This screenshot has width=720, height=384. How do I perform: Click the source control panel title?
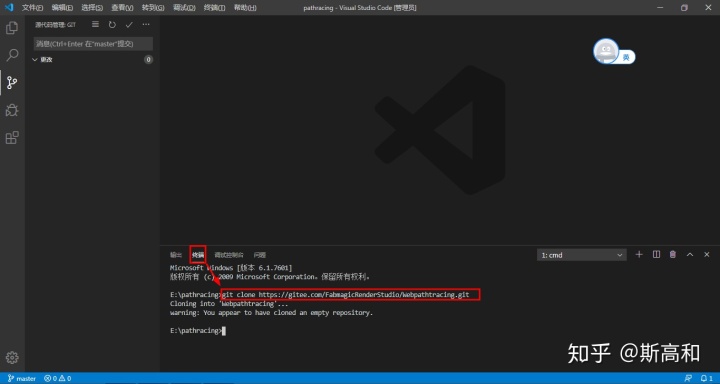click(x=56, y=25)
